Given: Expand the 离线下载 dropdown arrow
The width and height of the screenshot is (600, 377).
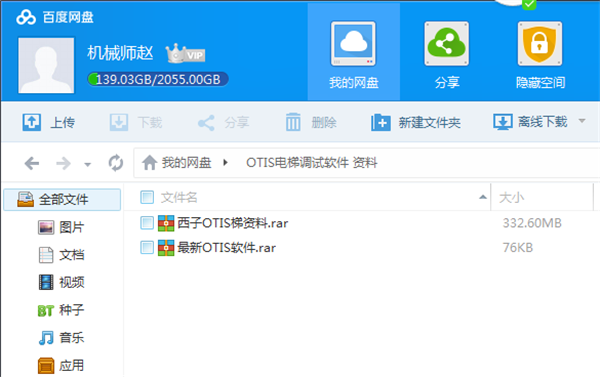Looking at the screenshot, I should tap(582, 121).
